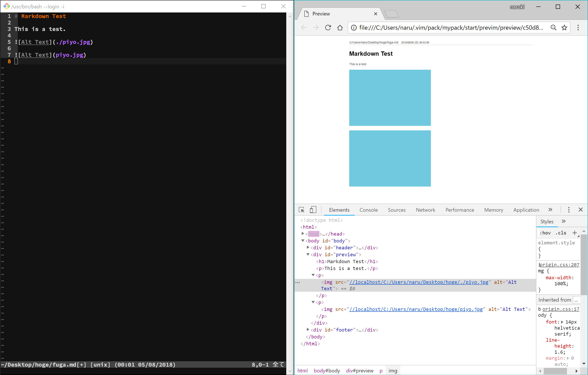The width and height of the screenshot is (588, 375).
Task: Expand the div with id header
Action: pos(308,248)
